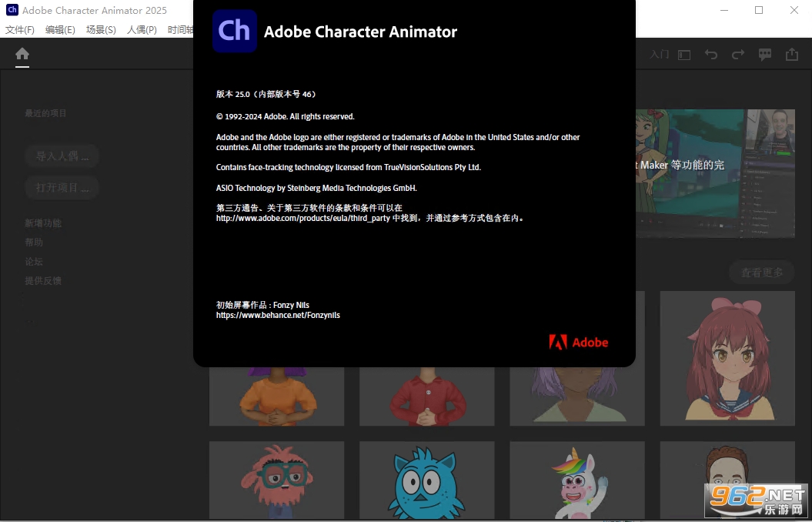812x522 pixels.
Task: Select the orange shirt puppet thumbnail
Action: (x=276, y=397)
